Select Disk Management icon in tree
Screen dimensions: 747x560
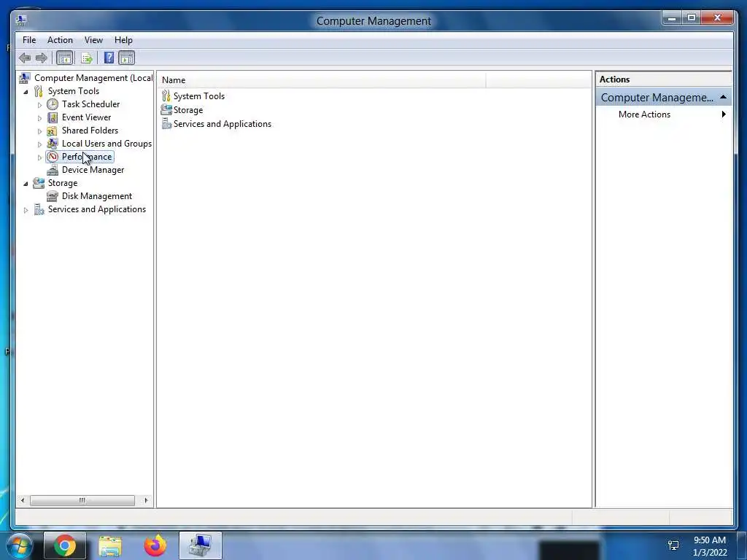pos(53,196)
